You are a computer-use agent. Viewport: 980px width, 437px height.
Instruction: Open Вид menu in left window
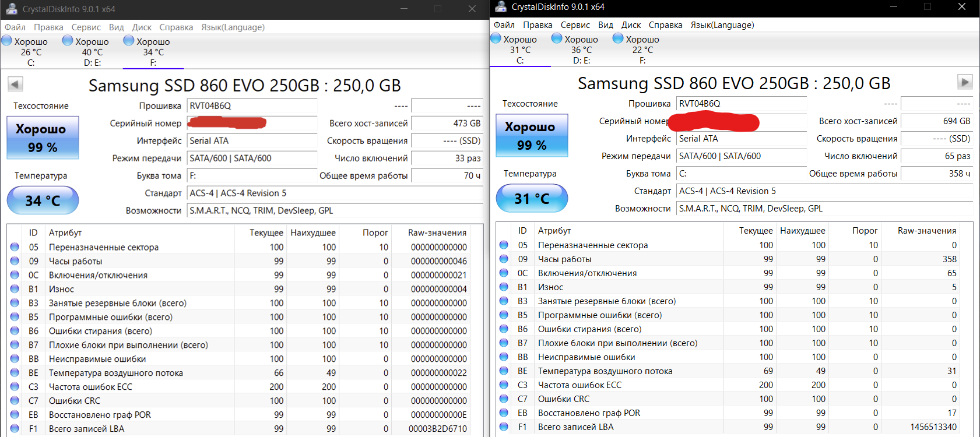point(117,27)
